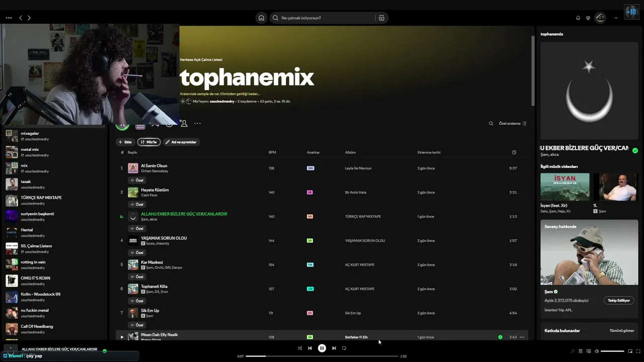The height and width of the screenshot is (362, 644).
Task: Sort by the 'Anahtar' column header
Action: click(313, 152)
